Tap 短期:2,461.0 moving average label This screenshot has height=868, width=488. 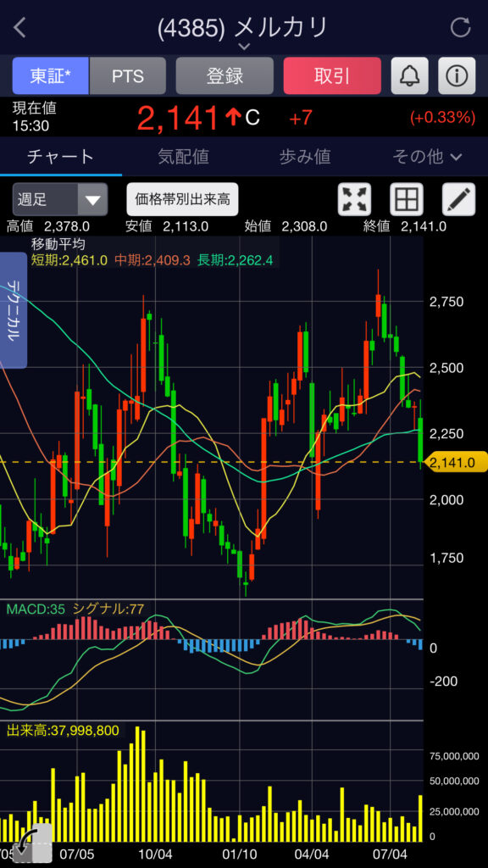69,260
